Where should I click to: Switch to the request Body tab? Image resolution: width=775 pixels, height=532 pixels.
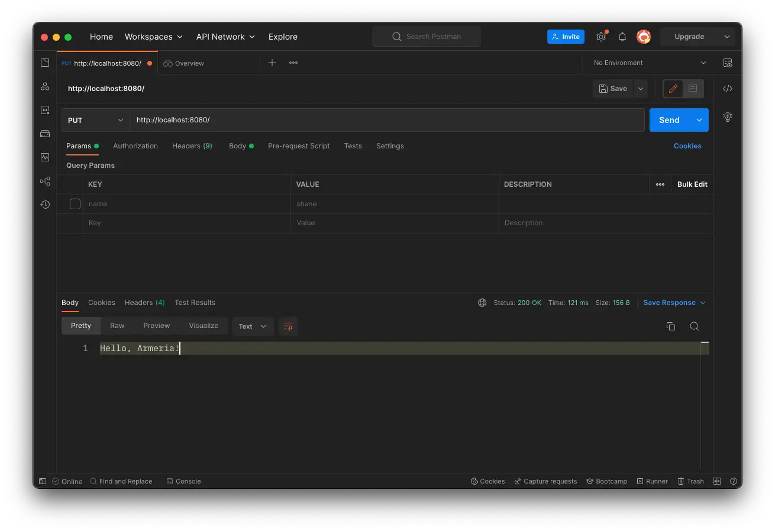[241, 146]
